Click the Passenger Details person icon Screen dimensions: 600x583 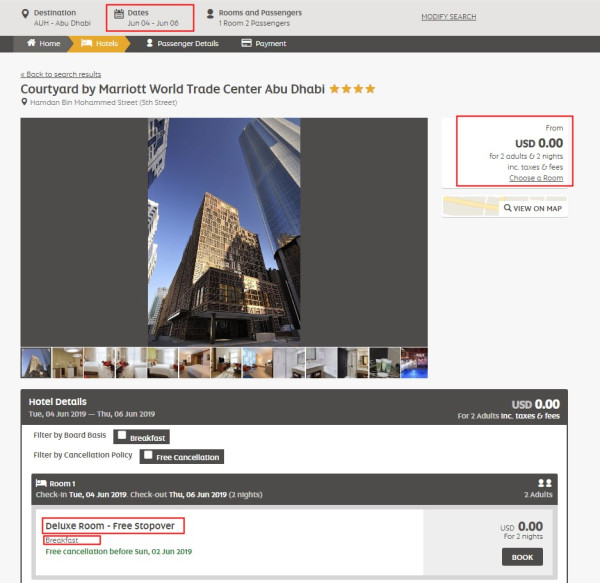150,44
